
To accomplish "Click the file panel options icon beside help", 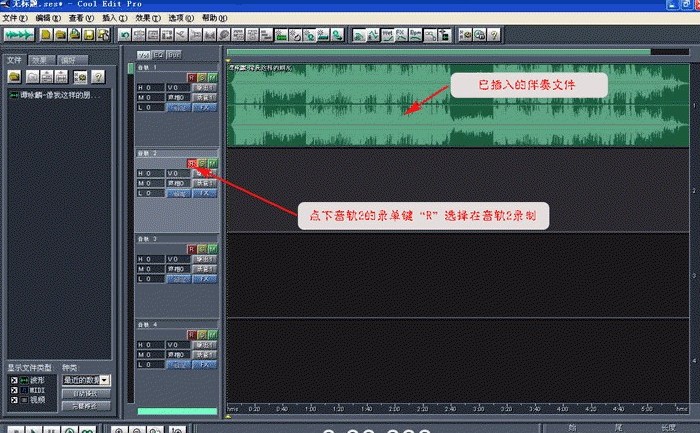I will click(x=80, y=77).
